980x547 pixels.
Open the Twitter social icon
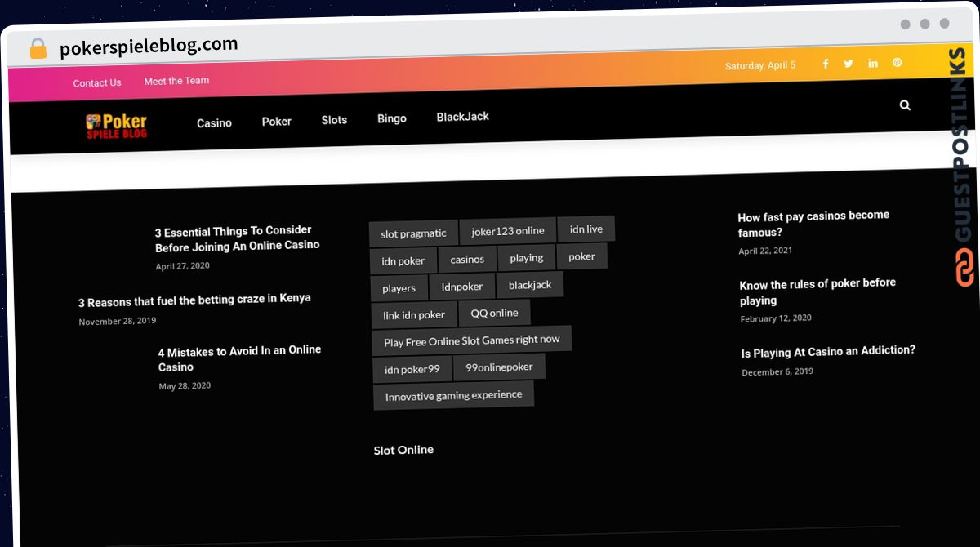click(x=849, y=64)
